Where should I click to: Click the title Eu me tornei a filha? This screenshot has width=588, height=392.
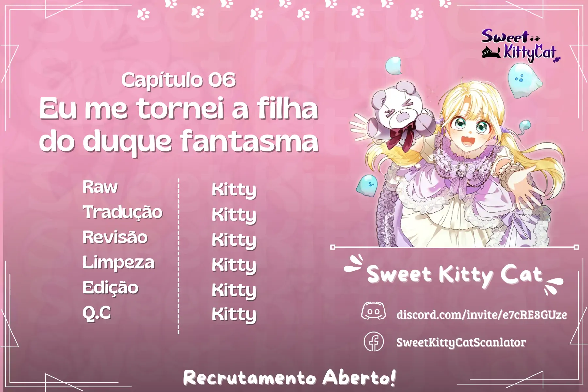[179, 109]
